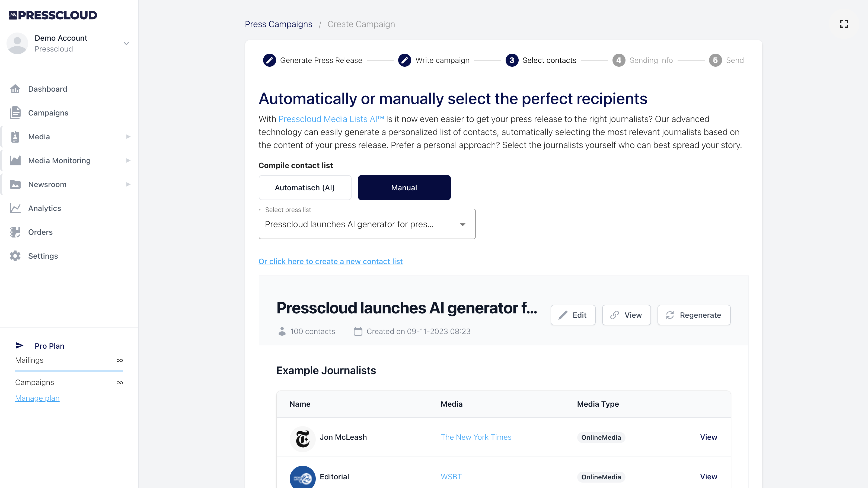Check the Mailings usage progress bar

69,371
